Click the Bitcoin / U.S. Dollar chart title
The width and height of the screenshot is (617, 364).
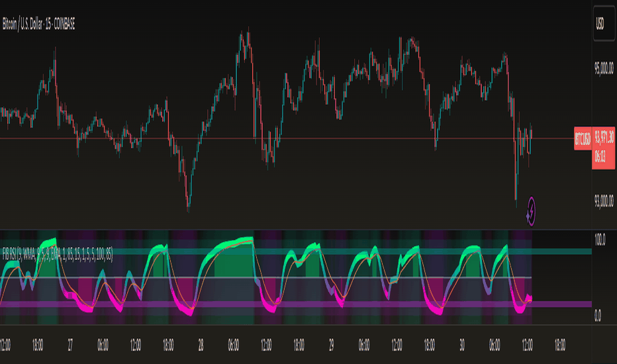tap(38, 24)
